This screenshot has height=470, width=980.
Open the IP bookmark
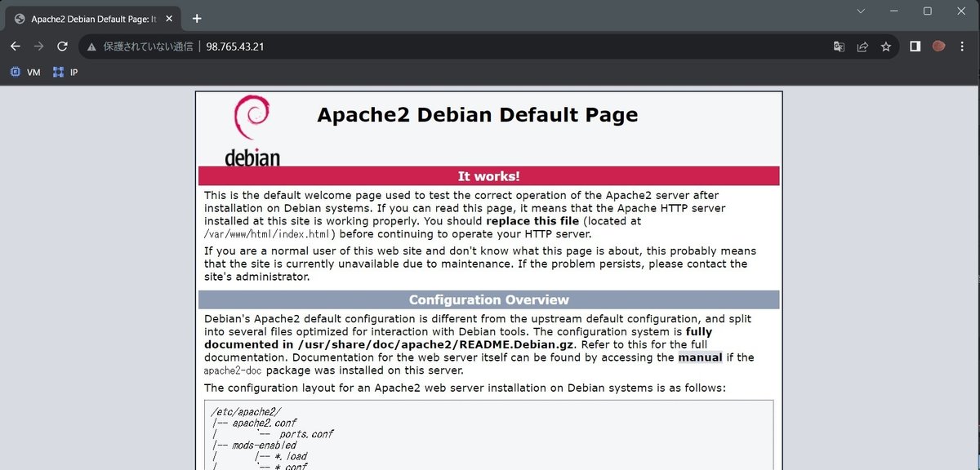[65, 72]
